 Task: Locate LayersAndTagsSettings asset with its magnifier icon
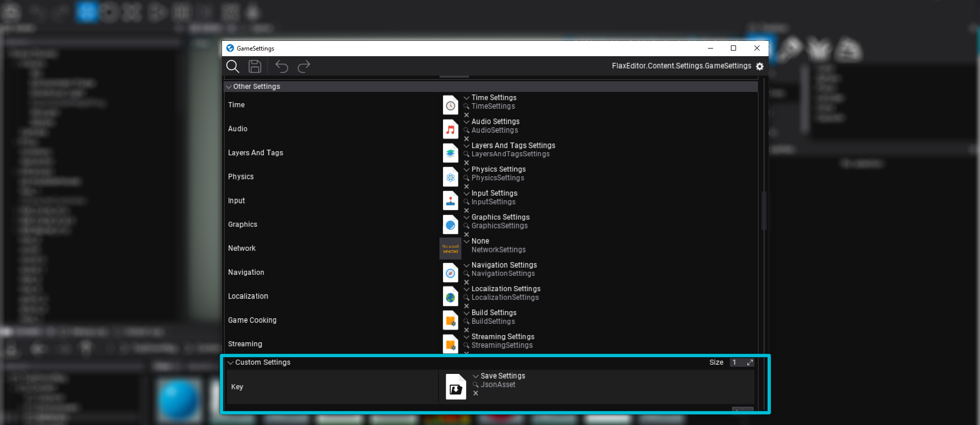click(x=467, y=154)
